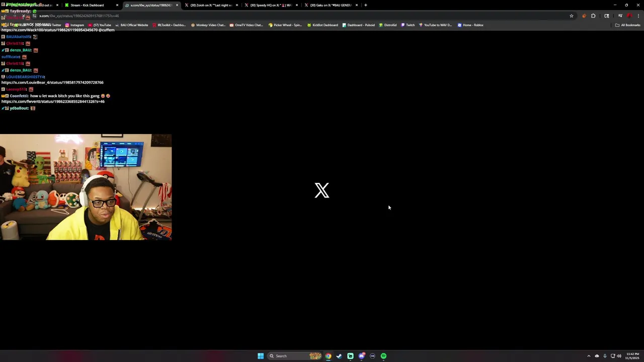Open the (57) YouTube bookmark
Image resolution: width=644 pixels, height=362 pixels.
click(x=100, y=25)
